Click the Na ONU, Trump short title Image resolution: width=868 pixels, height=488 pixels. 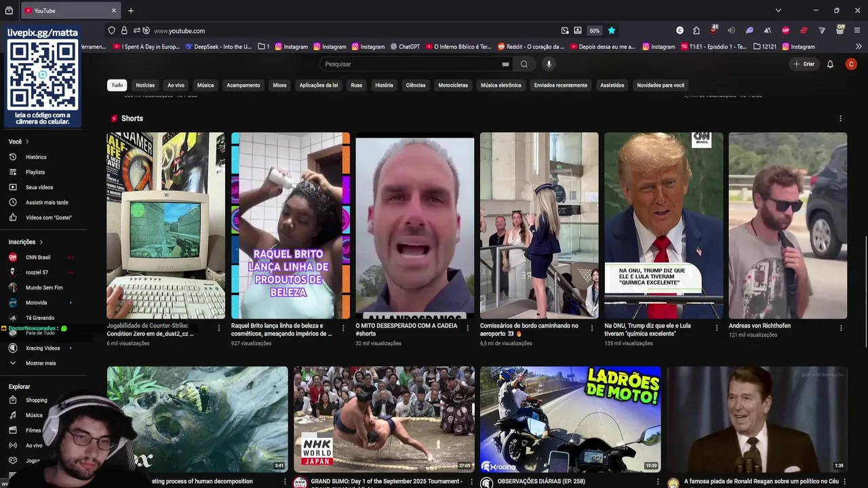tap(648, 329)
